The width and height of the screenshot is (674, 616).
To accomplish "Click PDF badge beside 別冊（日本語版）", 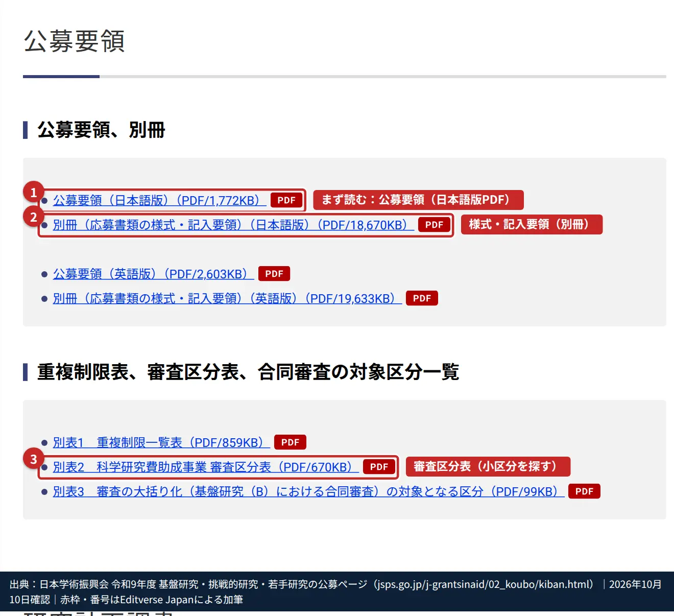I will [434, 225].
